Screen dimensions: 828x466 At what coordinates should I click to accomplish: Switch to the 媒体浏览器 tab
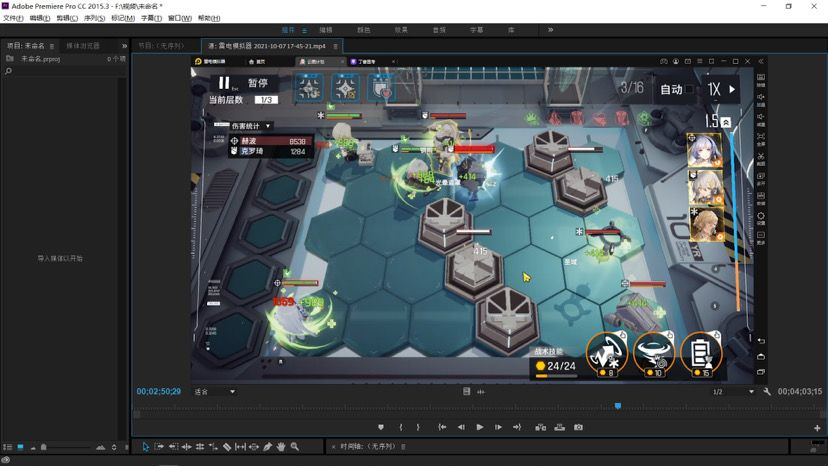point(83,46)
